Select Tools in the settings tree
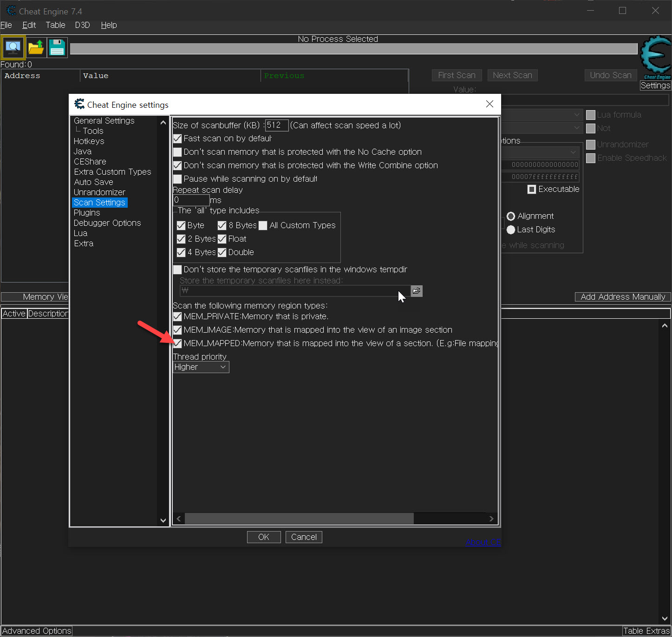The width and height of the screenshot is (672, 637). pyautogui.click(x=93, y=131)
